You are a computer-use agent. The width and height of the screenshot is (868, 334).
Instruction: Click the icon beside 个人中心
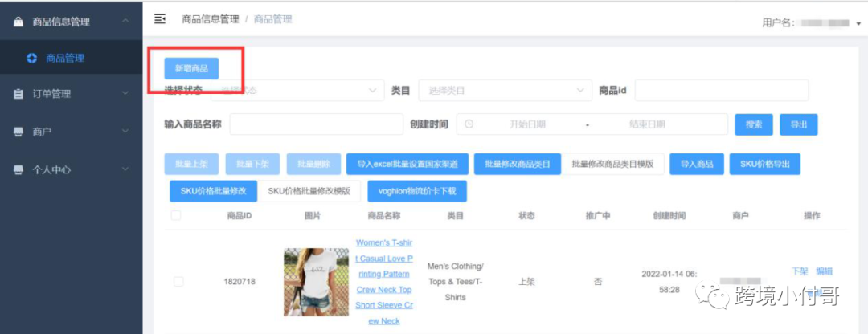tap(18, 169)
